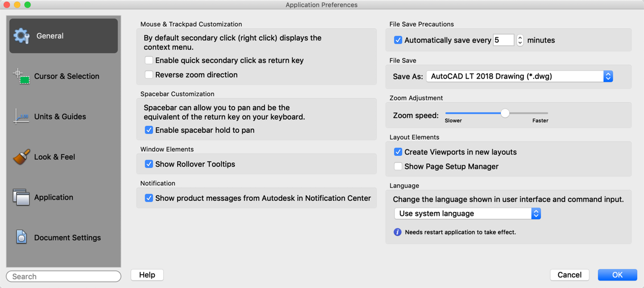Screen dimensions: 644x288
Task: Click the Help button
Action: 147,275
